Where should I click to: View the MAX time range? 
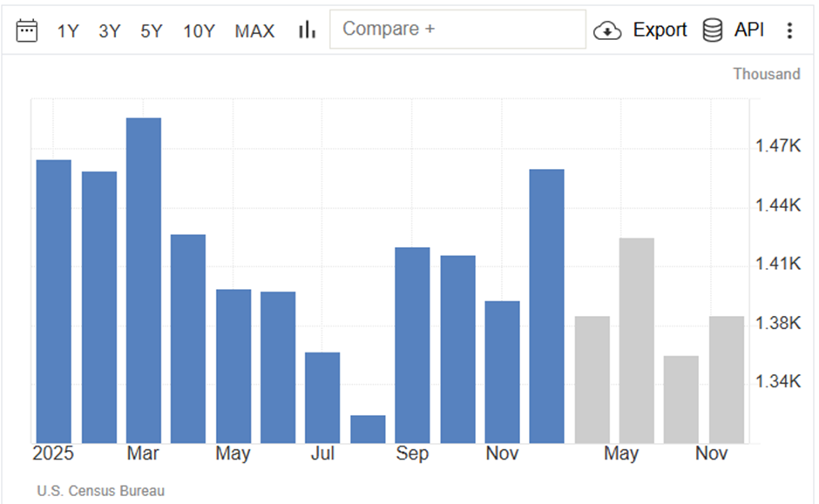click(x=254, y=31)
